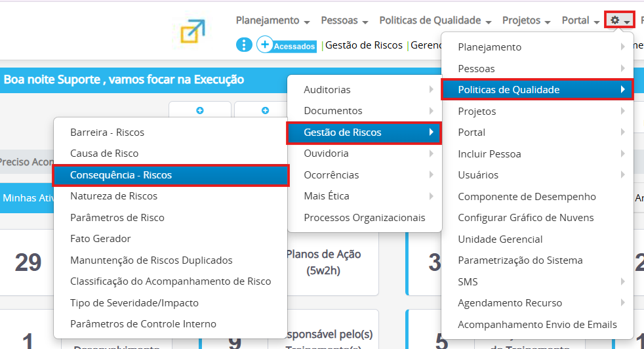Image resolution: width=644 pixels, height=349 pixels.
Task: Click the blue arrow logo icon
Action: pyautogui.click(x=193, y=31)
